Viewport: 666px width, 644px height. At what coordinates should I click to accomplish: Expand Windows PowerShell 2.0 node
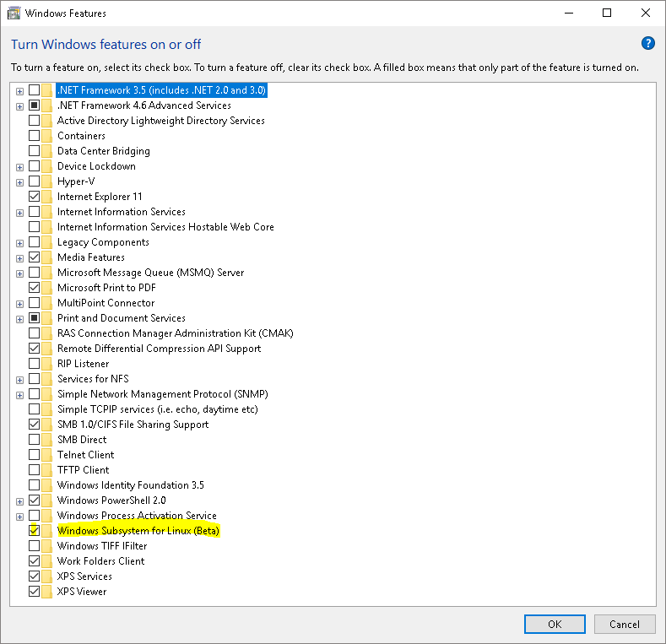19,501
